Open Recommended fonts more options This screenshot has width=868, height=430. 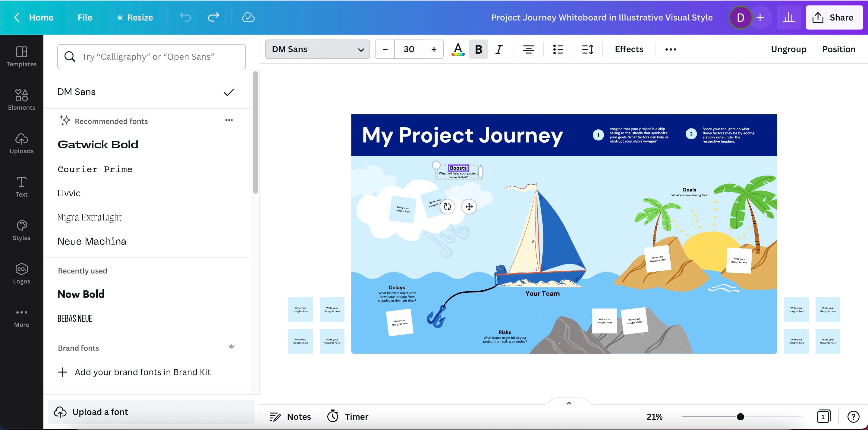click(x=229, y=120)
